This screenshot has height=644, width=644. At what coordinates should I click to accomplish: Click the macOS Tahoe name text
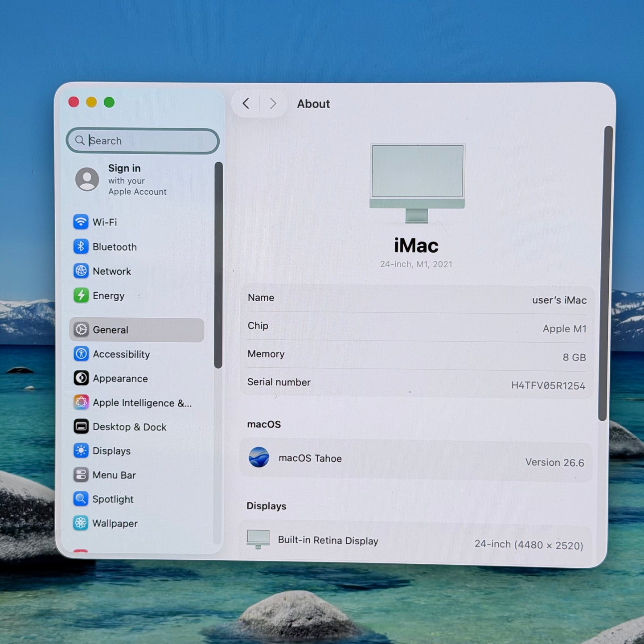tap(310, 459)
